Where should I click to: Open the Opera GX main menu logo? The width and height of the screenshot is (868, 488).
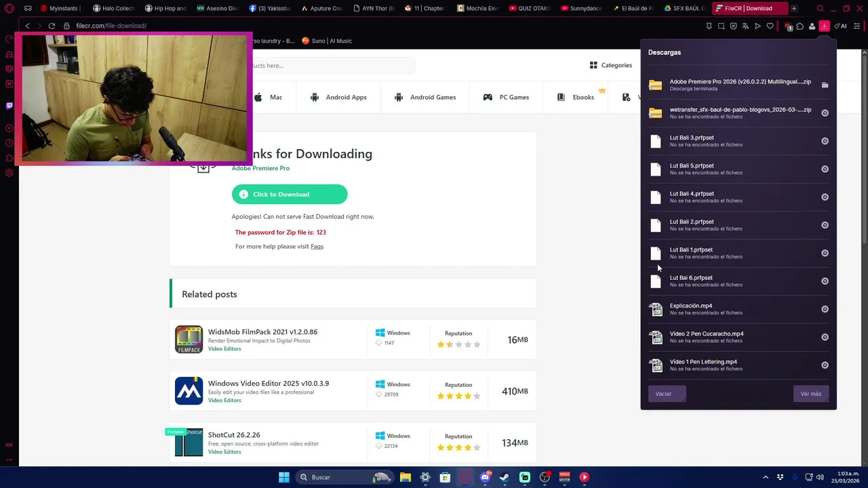(9, 9)
